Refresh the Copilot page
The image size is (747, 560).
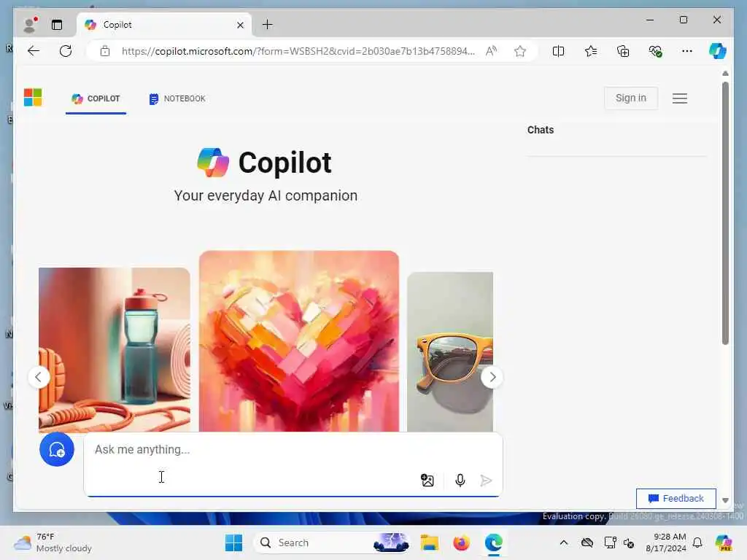tap(66, 51)
